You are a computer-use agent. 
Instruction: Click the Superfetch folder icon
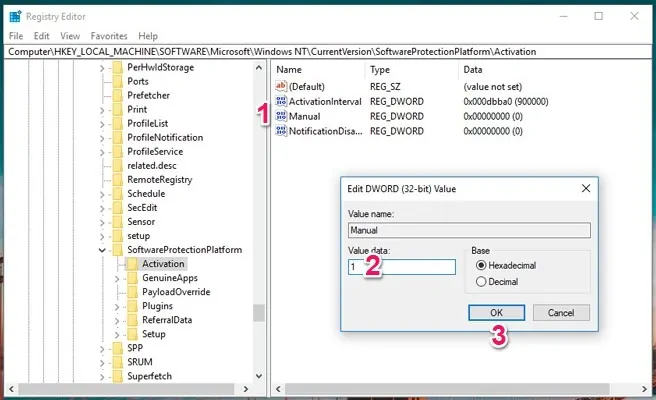coord(117,376)
